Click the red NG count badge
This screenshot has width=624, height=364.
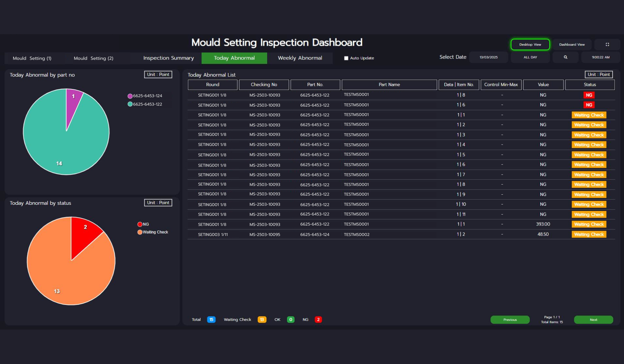coord(318,319)
